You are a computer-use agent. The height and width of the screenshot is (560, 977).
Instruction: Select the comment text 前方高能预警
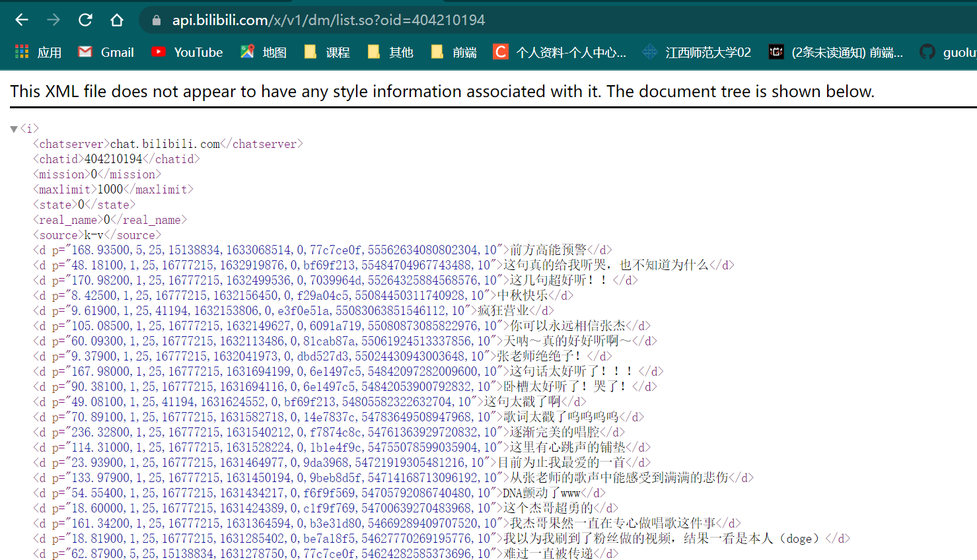coord(548,250)
